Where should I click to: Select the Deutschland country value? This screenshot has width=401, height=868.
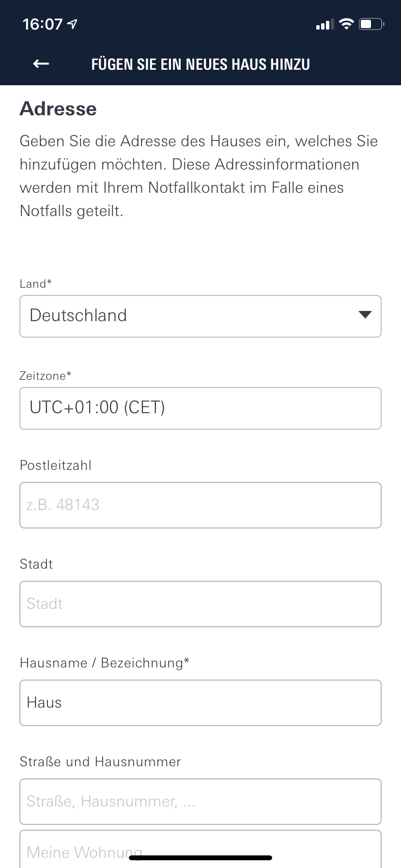pos(78,315)
